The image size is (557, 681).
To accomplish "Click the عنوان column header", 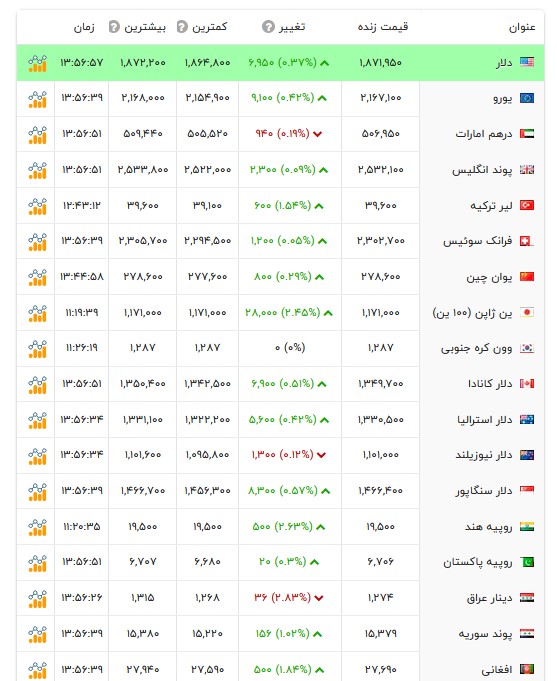I will [x=522, y=27].
